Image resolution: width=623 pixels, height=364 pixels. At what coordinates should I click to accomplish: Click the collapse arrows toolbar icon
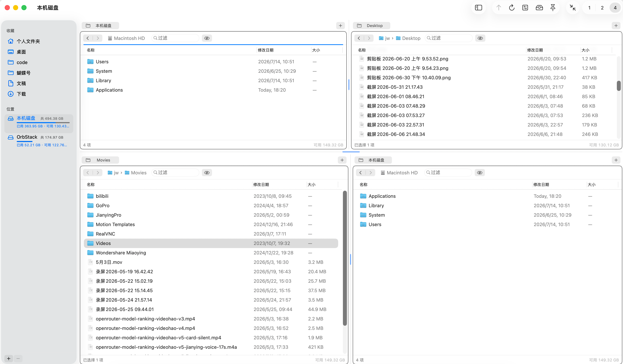(573, 8)
